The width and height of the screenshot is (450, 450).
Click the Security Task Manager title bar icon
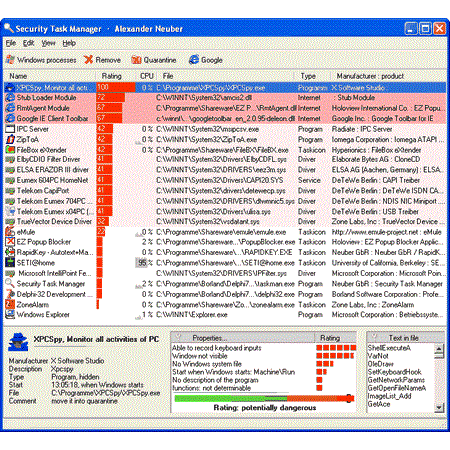click(9, 29)
